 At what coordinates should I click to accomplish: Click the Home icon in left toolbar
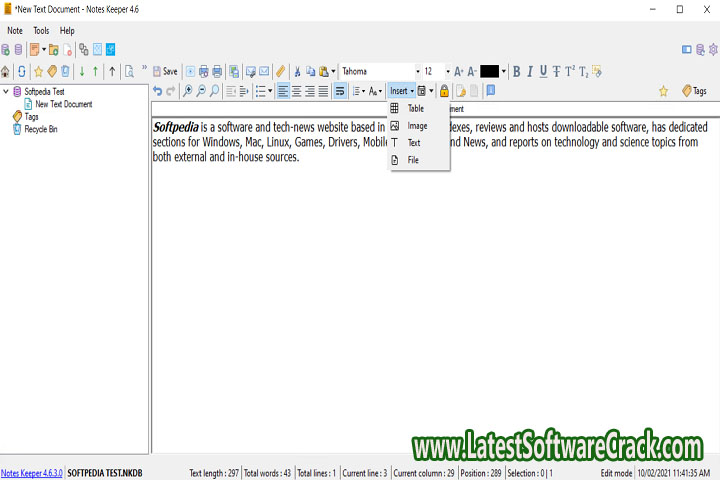click(6, 71)
